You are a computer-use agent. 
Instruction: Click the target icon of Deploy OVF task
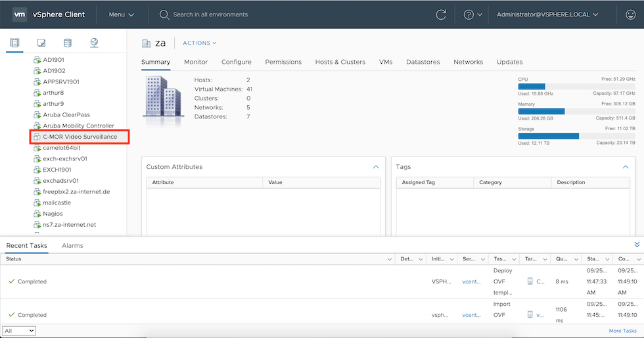click(530, 281)
